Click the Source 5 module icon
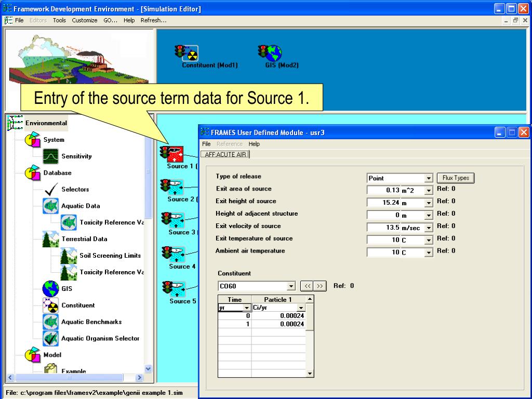The width and height of the screenshot is (532, 399). [174, 289]
